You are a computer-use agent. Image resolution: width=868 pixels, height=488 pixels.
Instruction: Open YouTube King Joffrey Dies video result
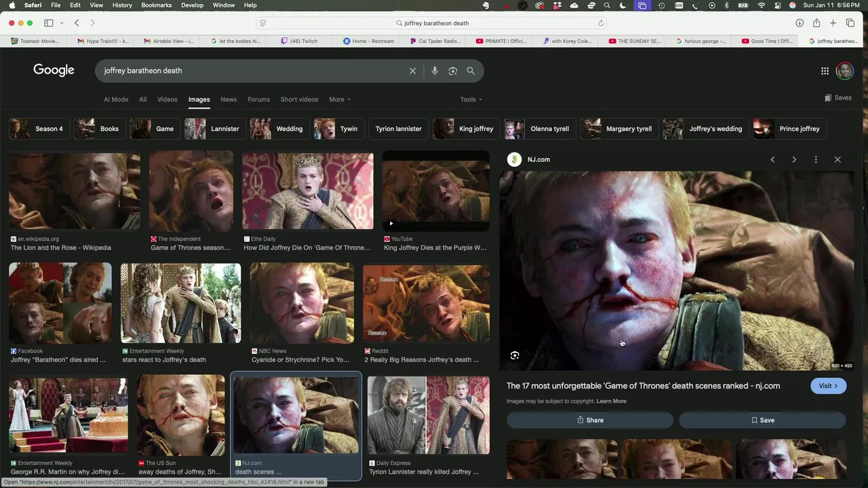436,203
